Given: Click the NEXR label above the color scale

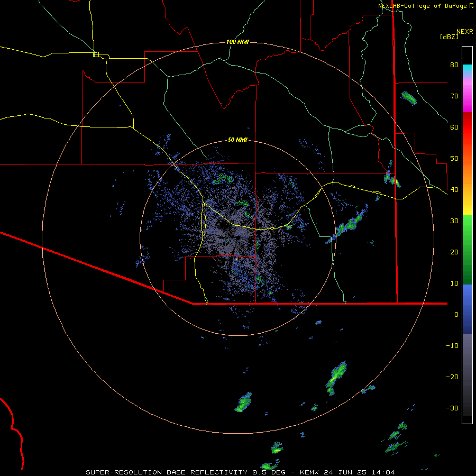Looking at the screenshot, I should point(465,32).
